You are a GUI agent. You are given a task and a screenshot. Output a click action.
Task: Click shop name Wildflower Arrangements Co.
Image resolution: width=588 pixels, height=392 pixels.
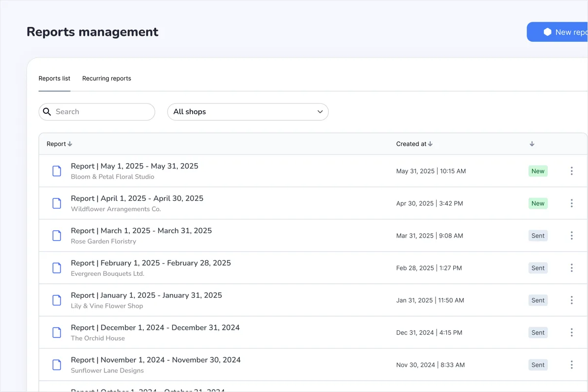click(x=116, y=209)
